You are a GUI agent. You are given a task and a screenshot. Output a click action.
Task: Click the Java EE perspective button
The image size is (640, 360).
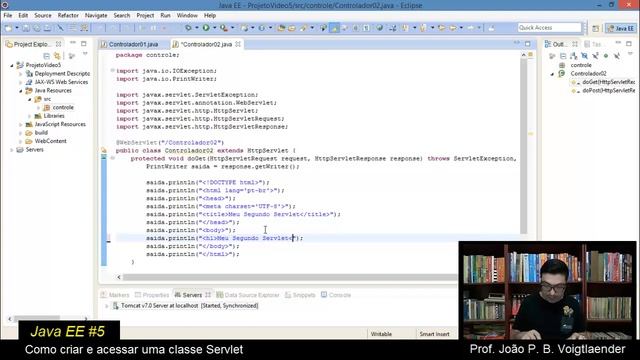620,28
